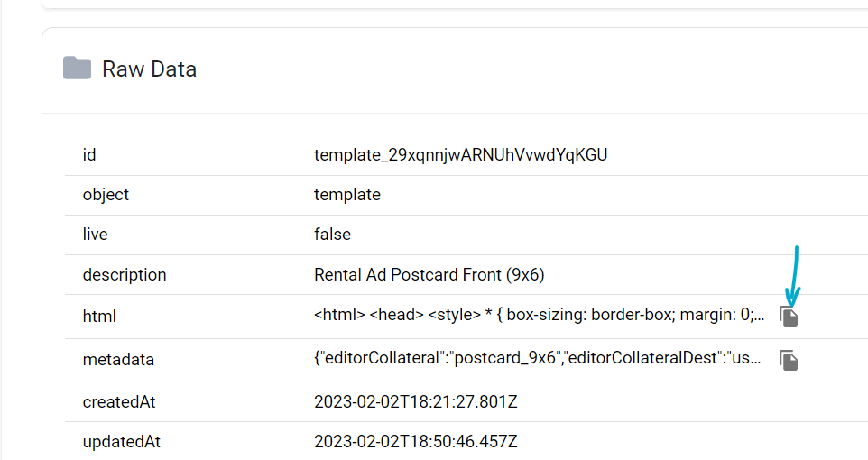Select the Rental Ad Postcard Front description
The width and height of the screenshot is (868, 460).
[x=429, y=274]
